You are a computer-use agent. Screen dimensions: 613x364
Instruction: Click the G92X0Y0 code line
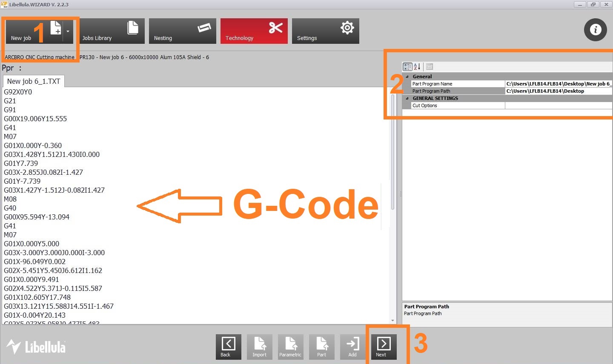[x=18, y=92]
